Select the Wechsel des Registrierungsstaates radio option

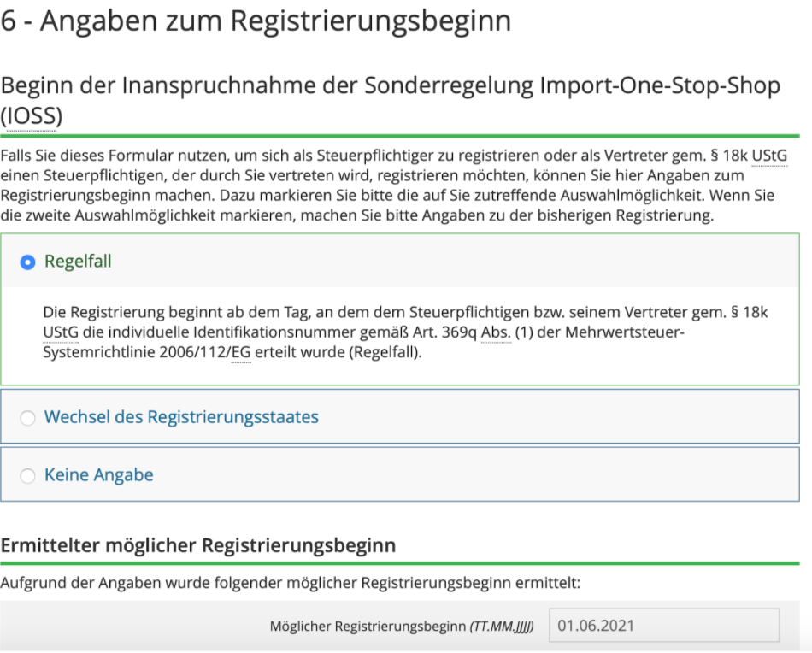tap(27, 417)
